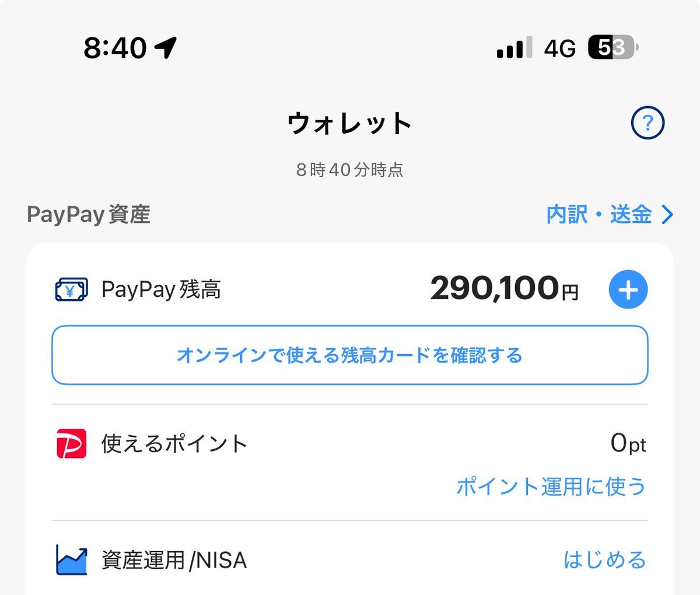The height and width of the screenshot is (595, 700).
Task: Tap the red PayPay points logo
Action: 71,443
